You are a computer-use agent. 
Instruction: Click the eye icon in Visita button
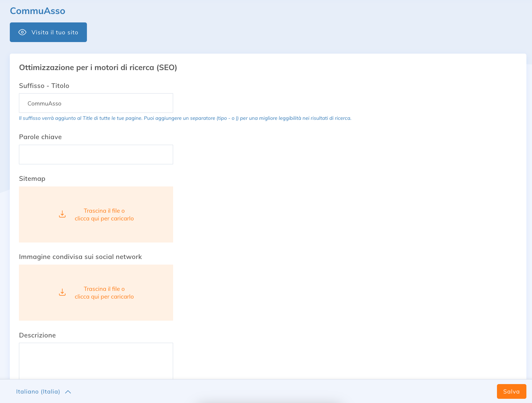click(22, 32)
